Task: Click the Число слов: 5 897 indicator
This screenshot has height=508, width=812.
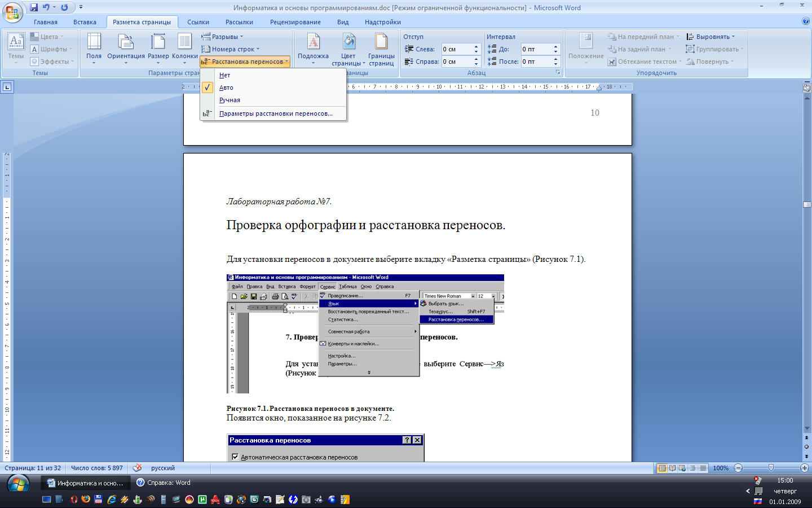Action: 97,468
